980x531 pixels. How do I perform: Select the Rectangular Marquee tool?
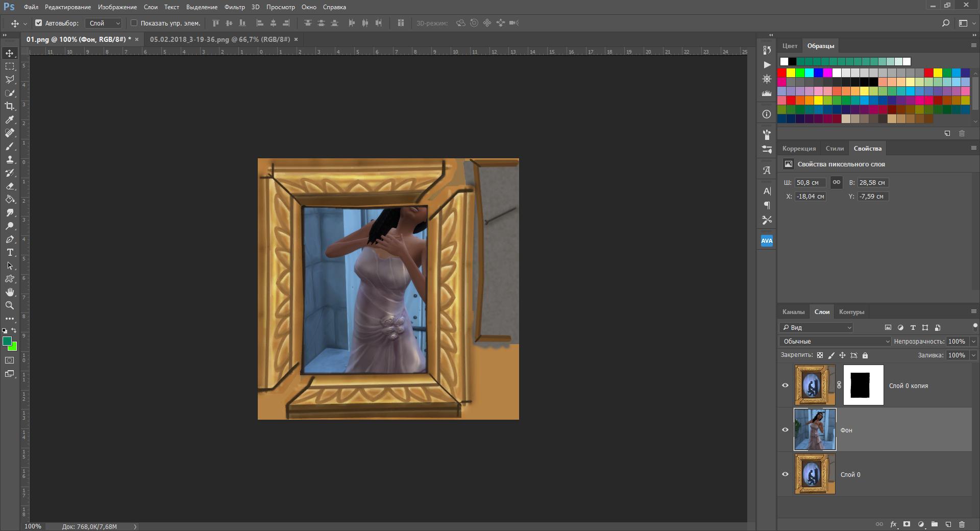[x=10, y=66]
